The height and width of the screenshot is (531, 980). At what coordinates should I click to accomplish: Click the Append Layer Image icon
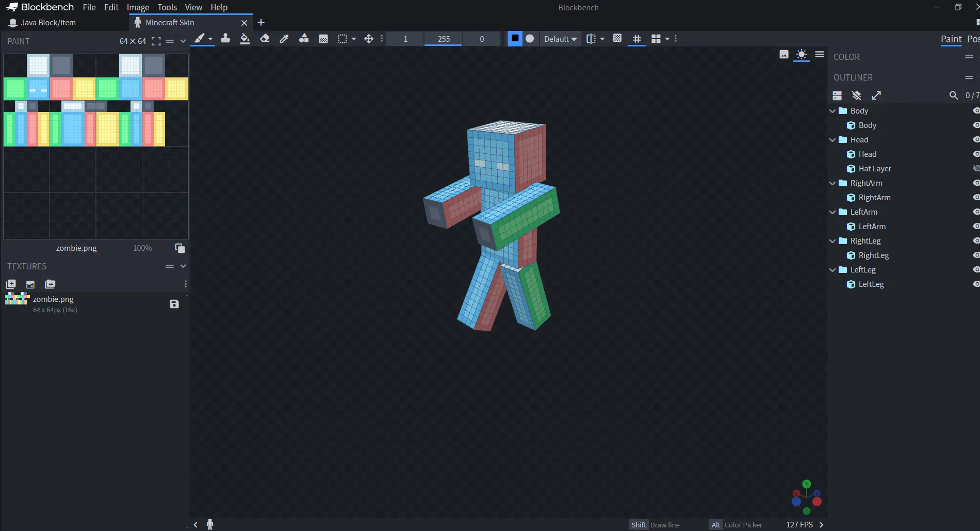click(50, 284)
